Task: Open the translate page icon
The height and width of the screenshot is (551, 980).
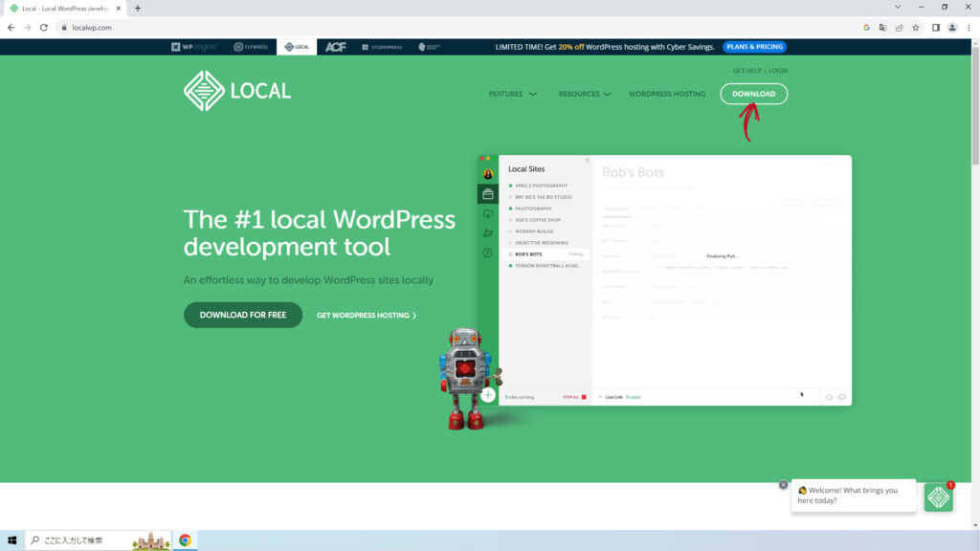Action: 882,28
